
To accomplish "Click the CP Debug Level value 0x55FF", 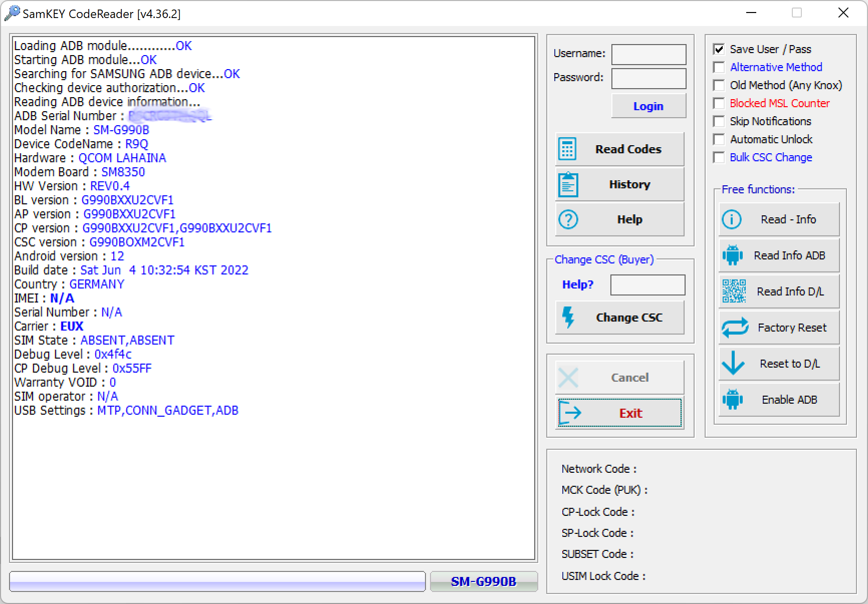I will point(132,368).
